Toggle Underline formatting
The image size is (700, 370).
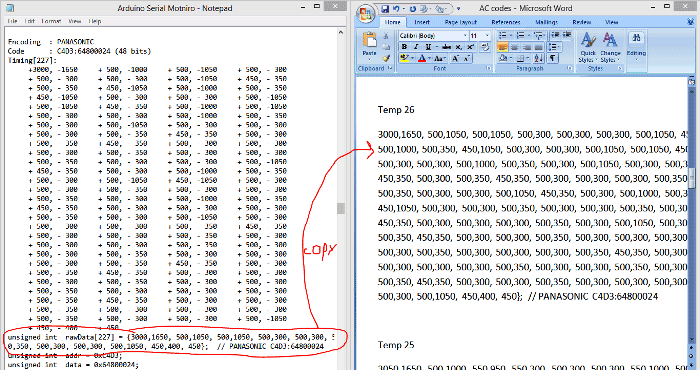tap(428, 47)
